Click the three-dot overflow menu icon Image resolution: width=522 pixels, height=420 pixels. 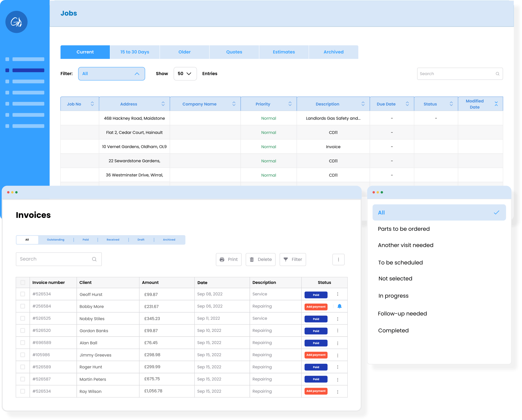pyautogui.click(x=339, y=259)
